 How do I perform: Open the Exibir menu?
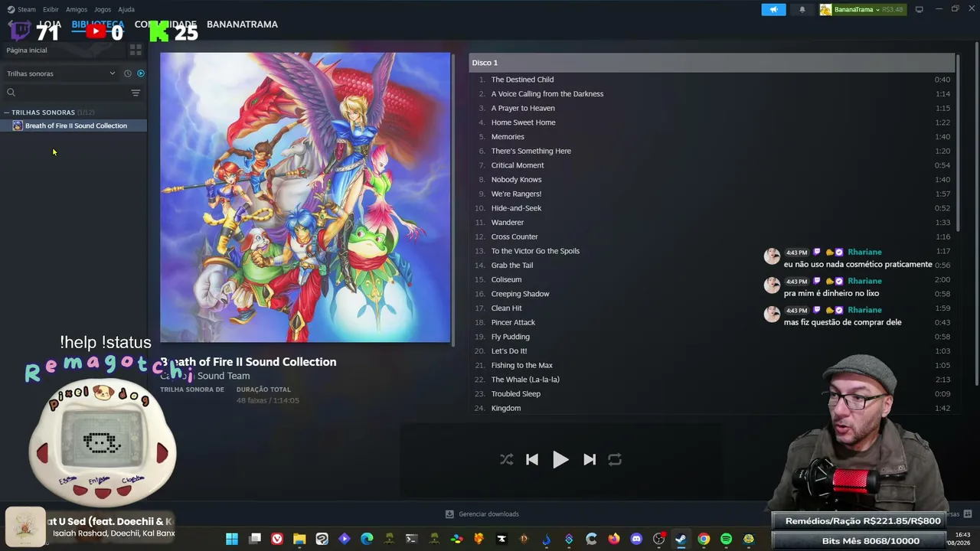click(51, 9)
